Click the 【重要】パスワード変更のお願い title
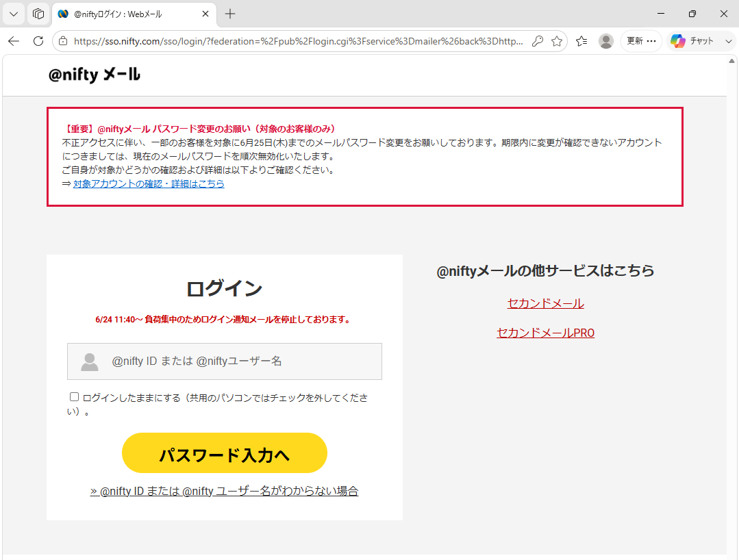The height and width of the screenshot is (560, 739). click(x=199, y=129)
